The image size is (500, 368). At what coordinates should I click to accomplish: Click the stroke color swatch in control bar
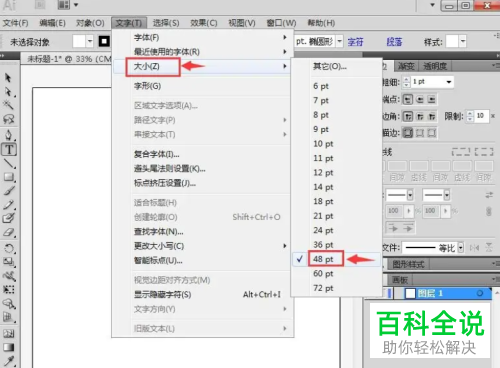tap(104, 41)
